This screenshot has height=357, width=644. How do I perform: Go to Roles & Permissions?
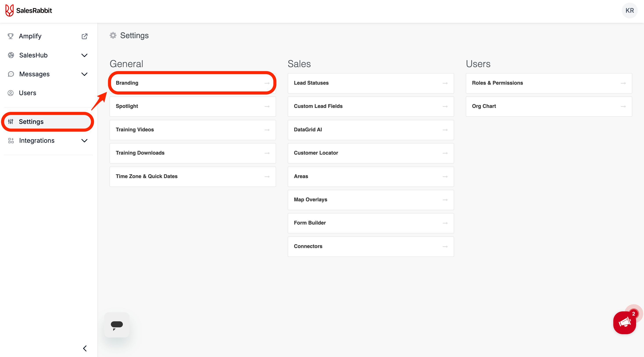pyautogui.click(x=549, y=83)
